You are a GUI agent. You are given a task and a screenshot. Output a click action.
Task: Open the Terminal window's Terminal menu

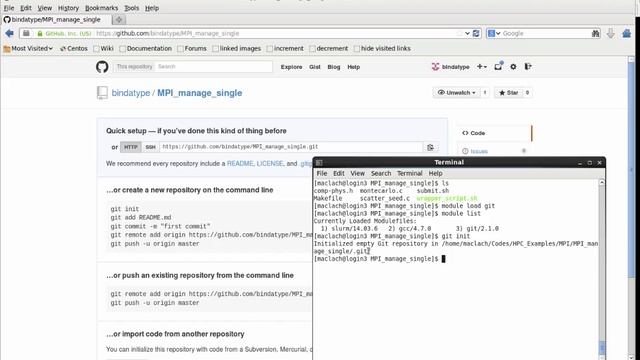coord(409,173)
